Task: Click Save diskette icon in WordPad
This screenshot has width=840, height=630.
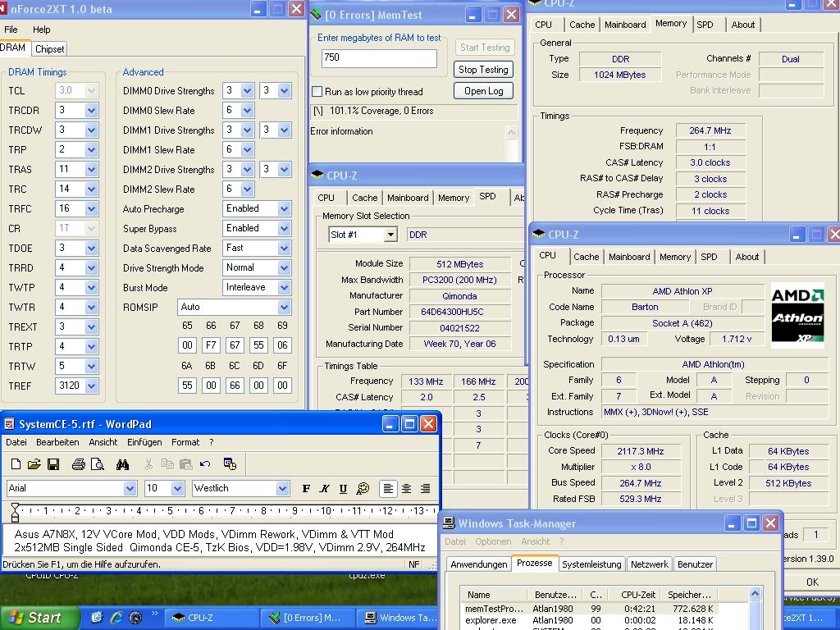Action: point(53,464)
